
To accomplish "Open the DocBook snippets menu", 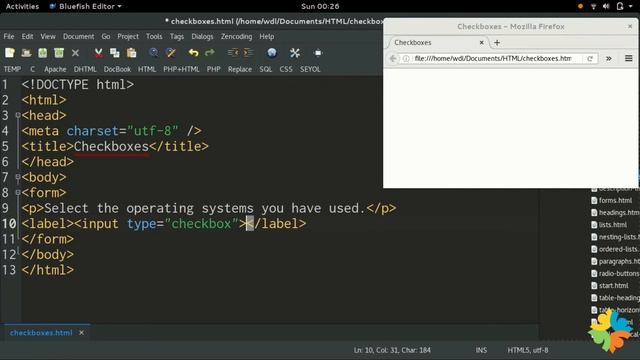I will point(117,69).
